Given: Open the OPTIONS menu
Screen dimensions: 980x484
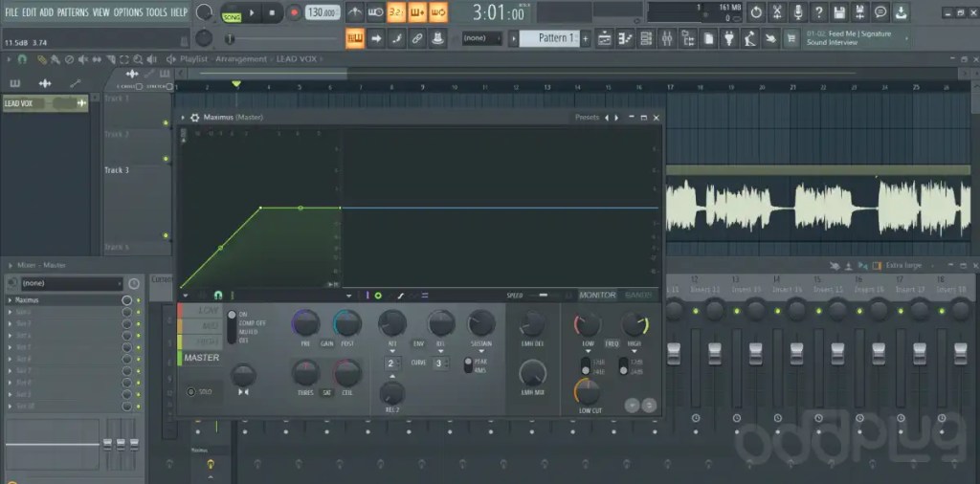Looking at the screenshot, I should point(128,12).
